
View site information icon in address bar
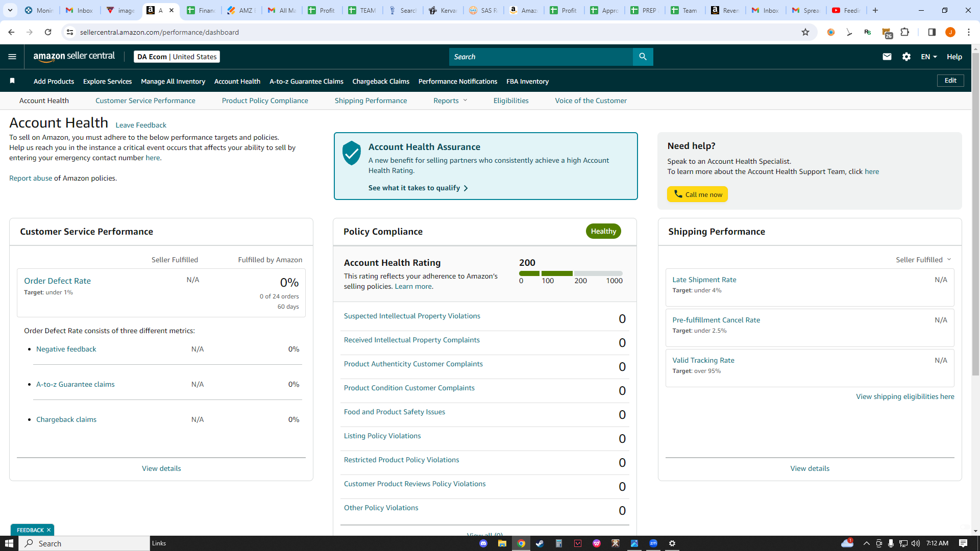[x=70, y=32]
